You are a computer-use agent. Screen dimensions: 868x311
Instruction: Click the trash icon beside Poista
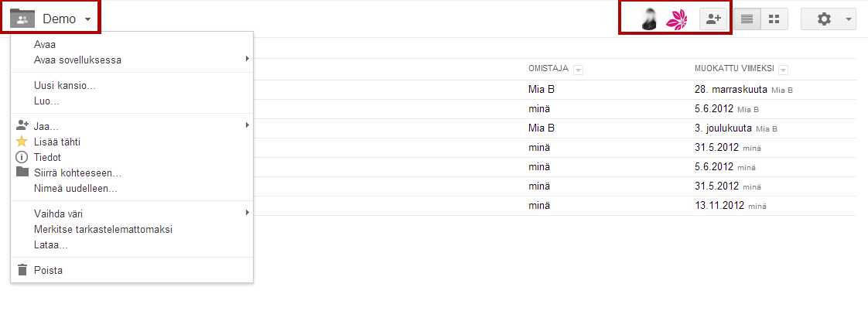coord(22,270)
